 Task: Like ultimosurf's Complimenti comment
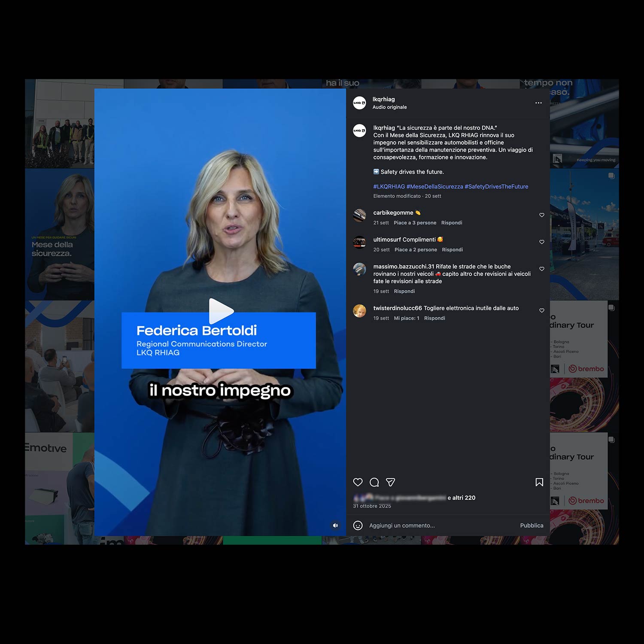tap(542, 242)
